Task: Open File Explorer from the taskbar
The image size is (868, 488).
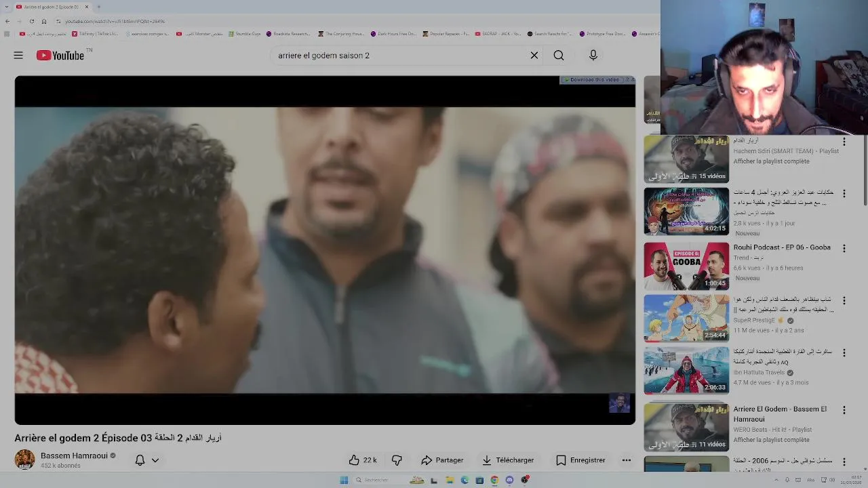Action: click(x=450, y=480)
